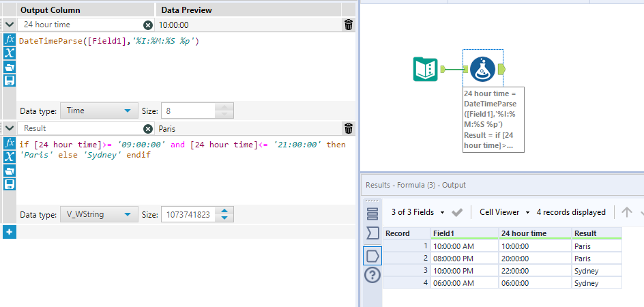Save the 24 hour time expression
Screen dimensions: 644x307
10,80
